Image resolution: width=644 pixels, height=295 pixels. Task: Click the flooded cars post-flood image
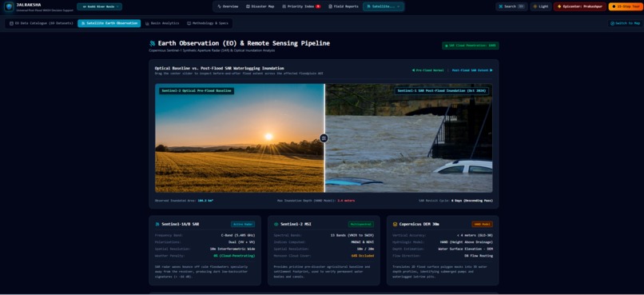pos(408,138)
